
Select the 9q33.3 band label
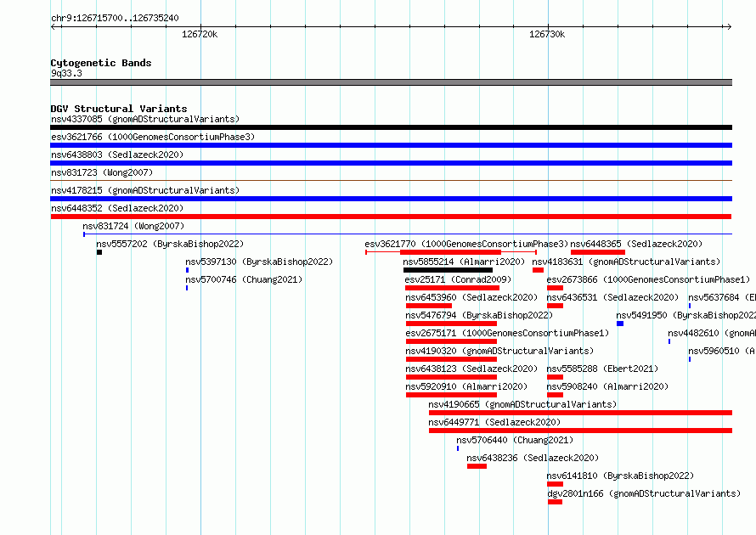[x=66, y=73]
